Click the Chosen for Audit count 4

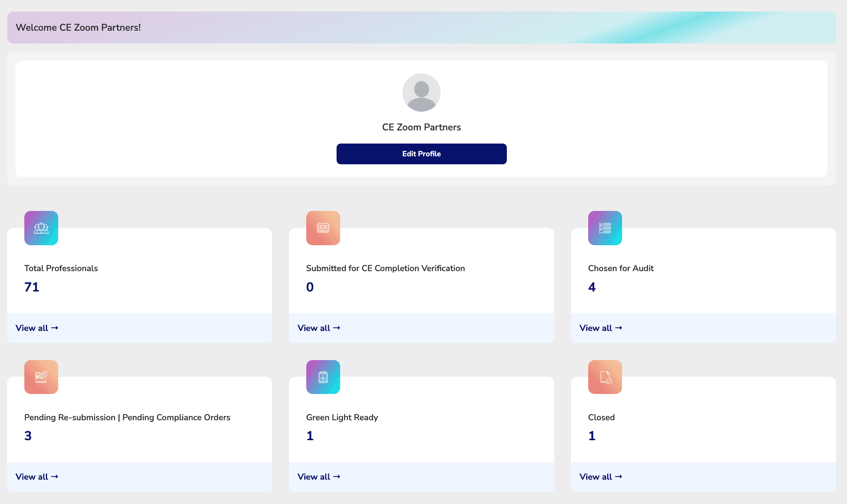[x=592, y=287]
